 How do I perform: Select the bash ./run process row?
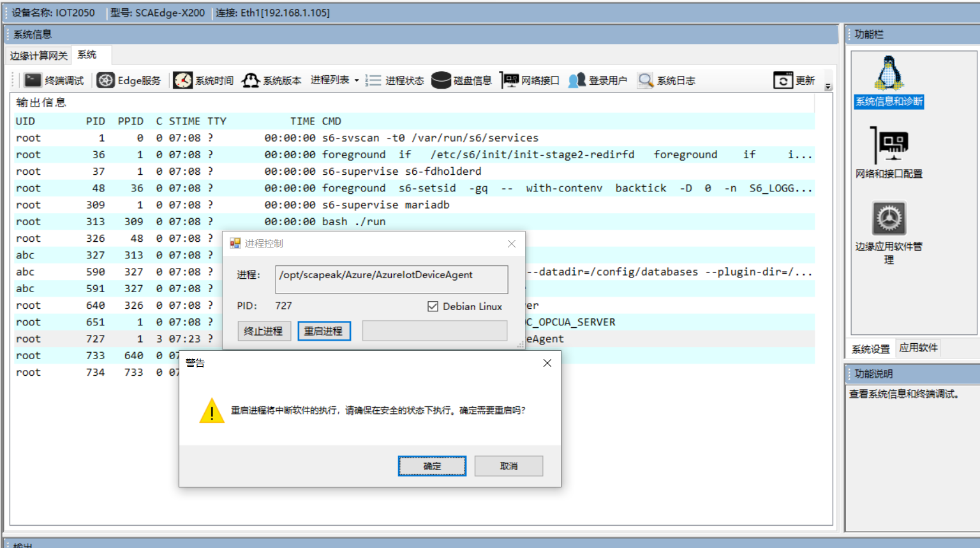click(x=414, y=221)
